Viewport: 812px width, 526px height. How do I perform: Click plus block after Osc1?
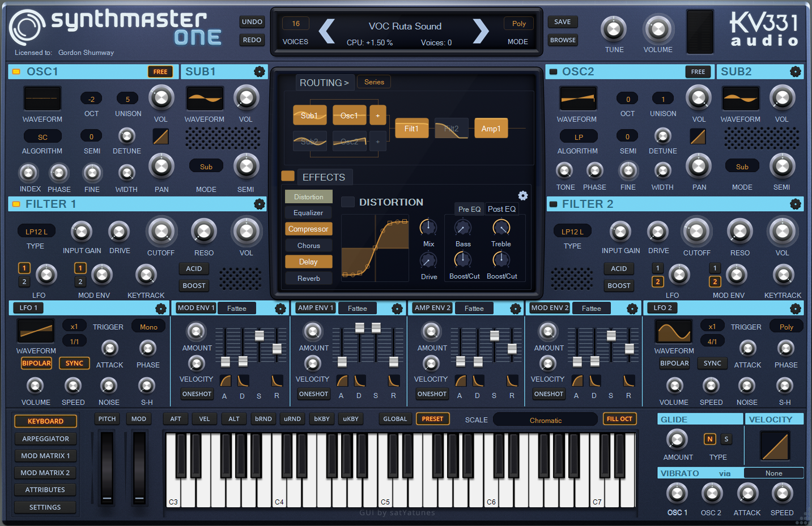point(378,115)
